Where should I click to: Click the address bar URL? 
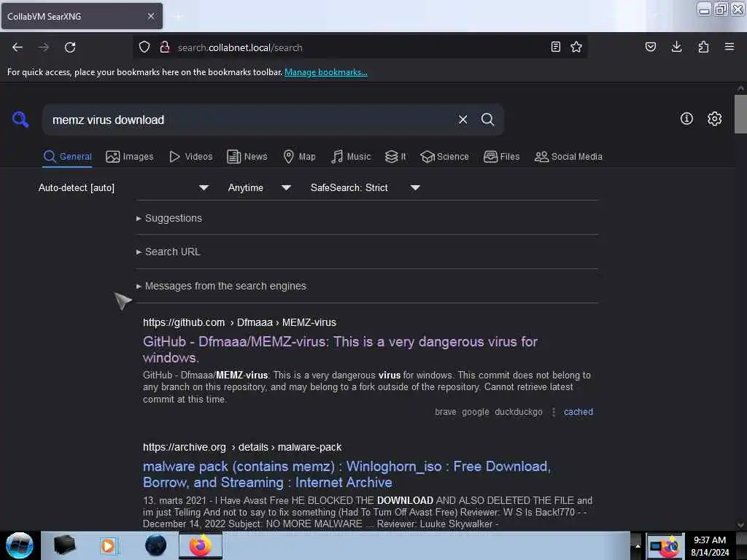(239, 47)
